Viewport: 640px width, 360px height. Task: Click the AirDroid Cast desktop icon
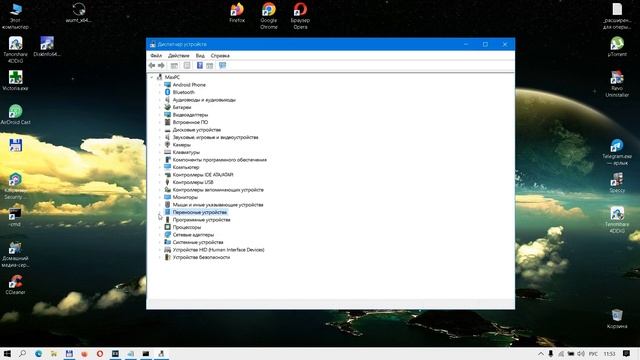(16, 114)
